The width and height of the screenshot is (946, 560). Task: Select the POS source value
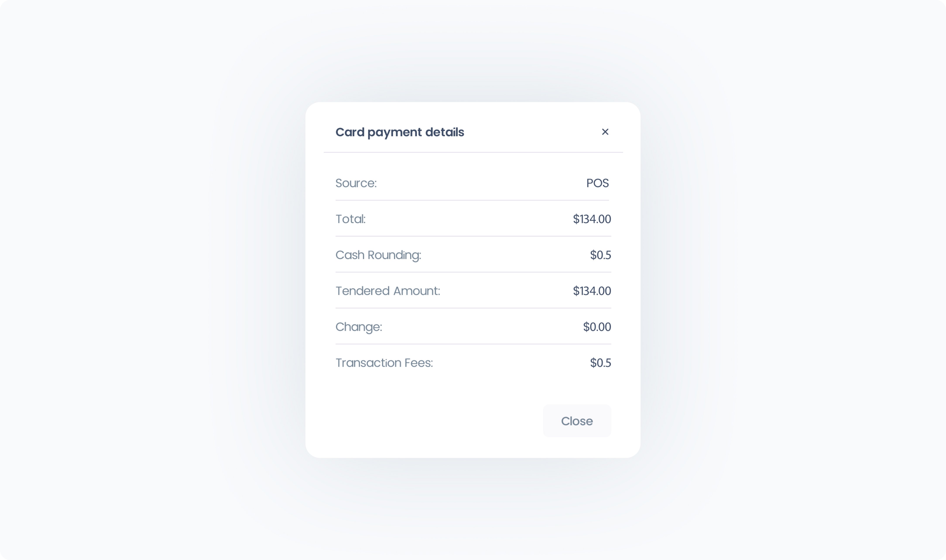[597, 183]
